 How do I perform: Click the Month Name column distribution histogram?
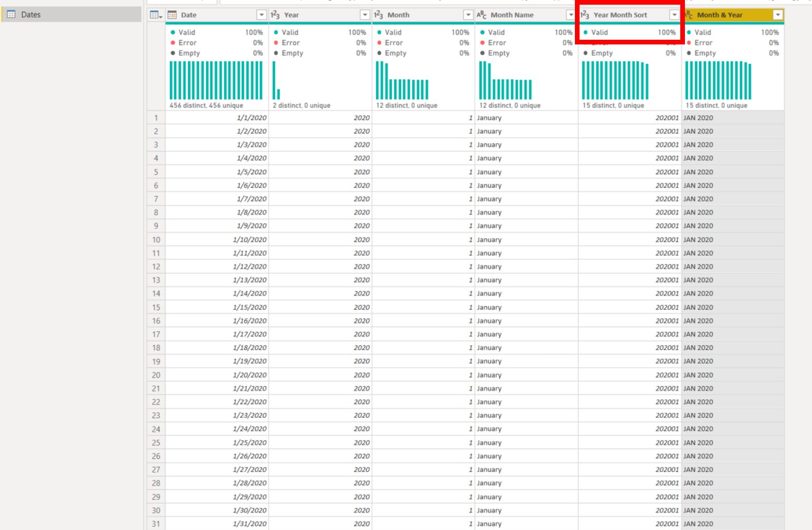point(505,80)
